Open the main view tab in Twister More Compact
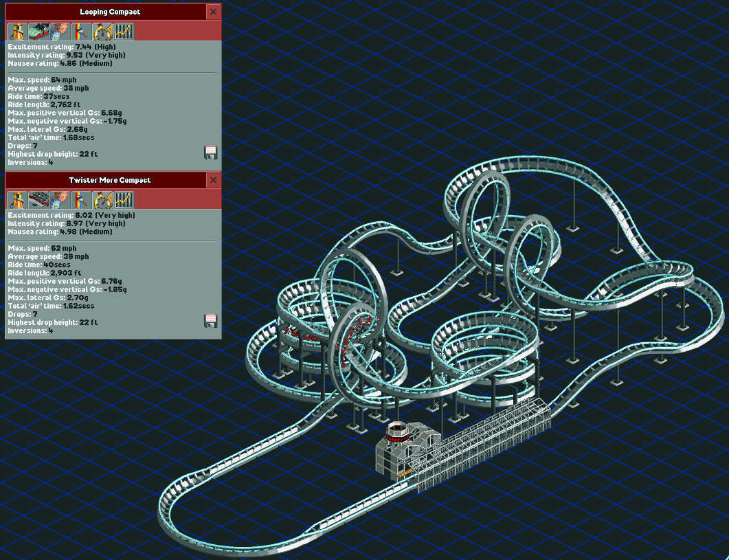The width and height of the screenshot is (729, 560). 17,200
